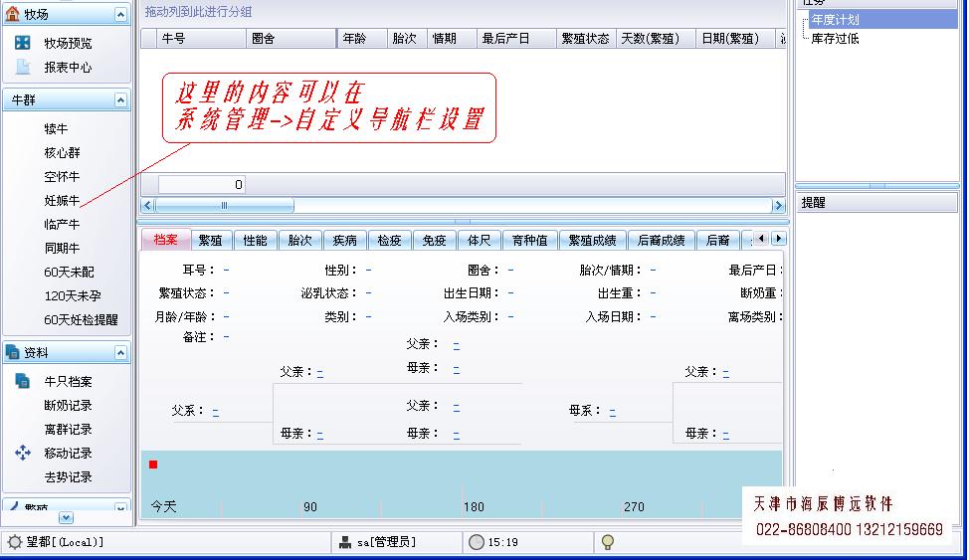Switch to the 后裔 tab

pos(718,240)
